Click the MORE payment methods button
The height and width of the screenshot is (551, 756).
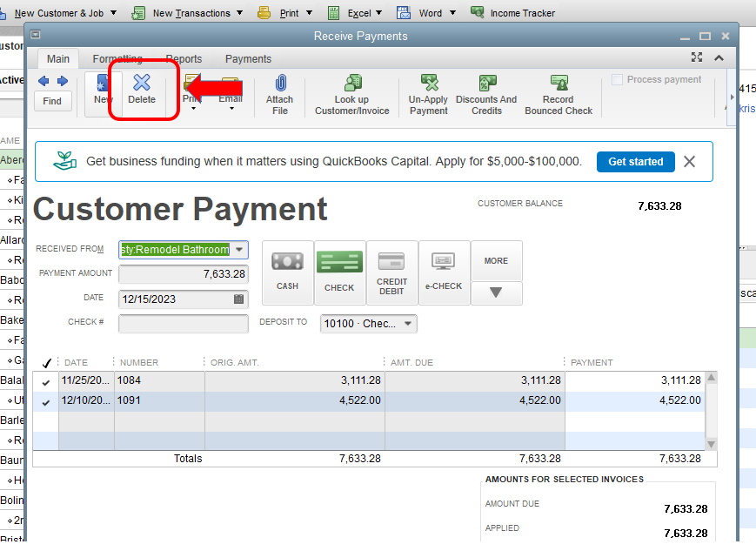pos(496,261)
